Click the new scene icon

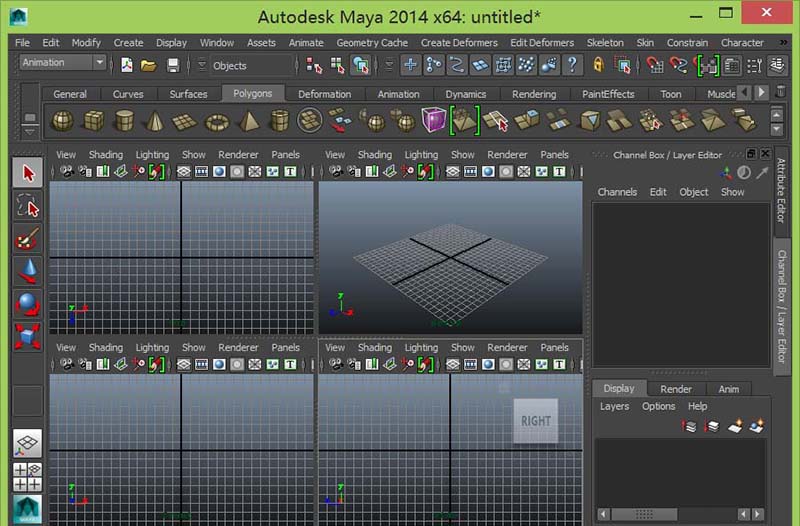(x=126, y=65)
